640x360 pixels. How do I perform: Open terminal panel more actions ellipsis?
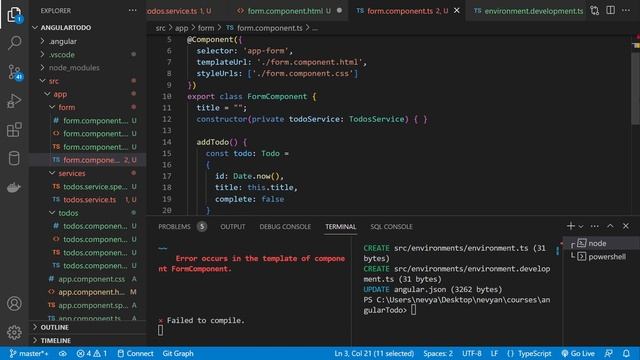tap(595, 226)
